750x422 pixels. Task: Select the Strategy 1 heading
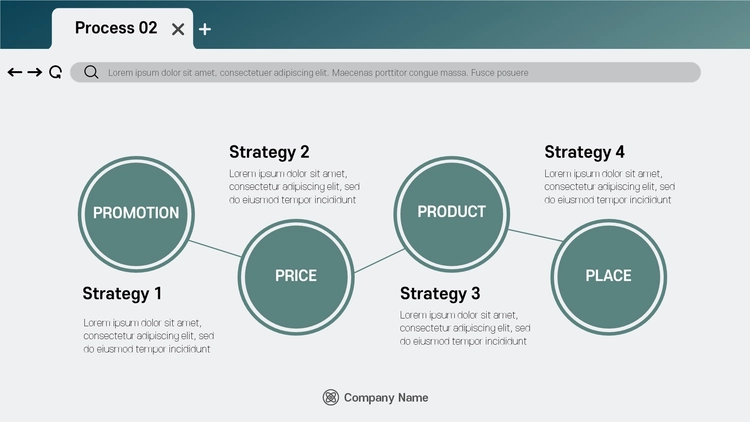coord(122,293)
